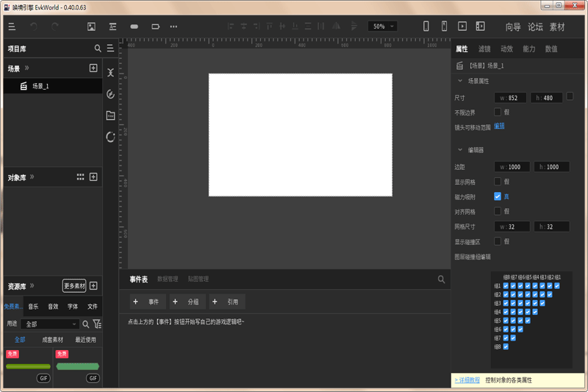The image size is (588, 392).
Task: Enable the 显示网格 checkbox
Action: pyautogui.click(x=498, y=181)
